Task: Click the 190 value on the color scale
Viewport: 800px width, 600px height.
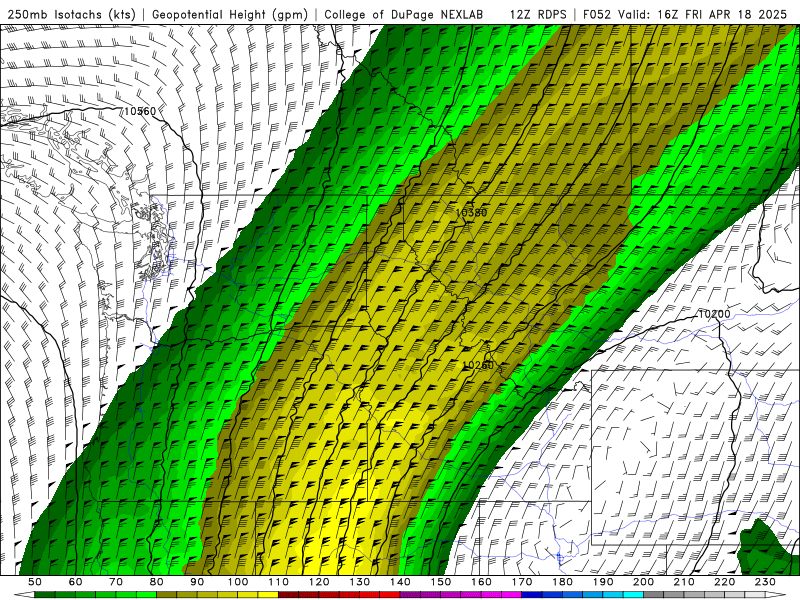Action: (603, 582)
